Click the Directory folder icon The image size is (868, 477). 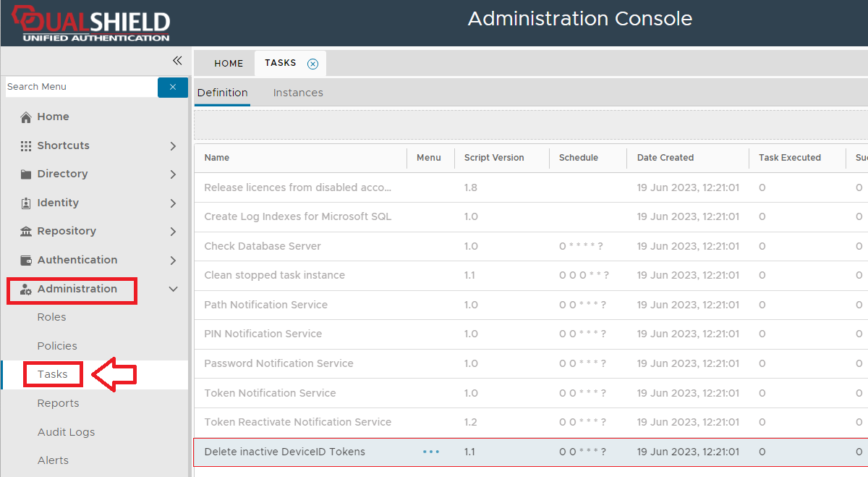point(26,174)
